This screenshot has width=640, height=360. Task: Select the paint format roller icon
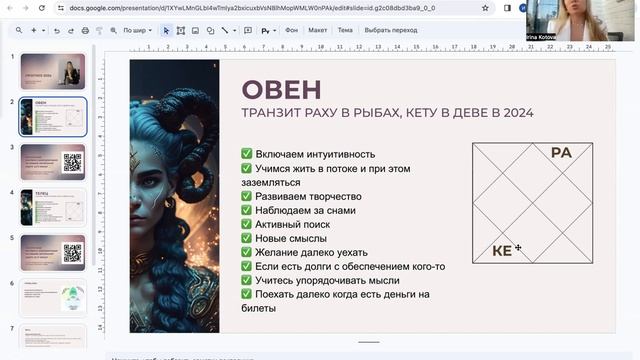click(x=99, y=31)
